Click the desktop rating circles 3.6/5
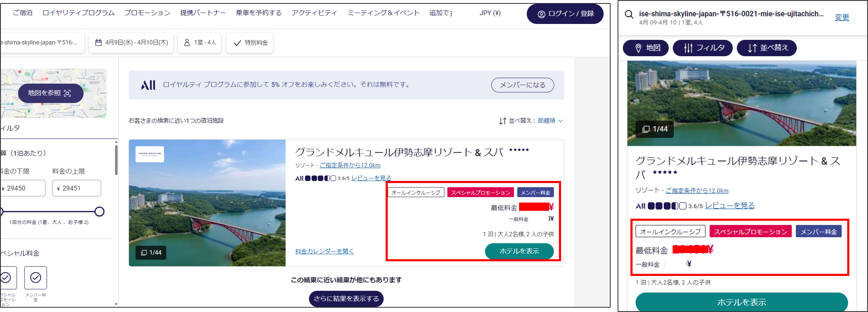 (x=321, y=178)
